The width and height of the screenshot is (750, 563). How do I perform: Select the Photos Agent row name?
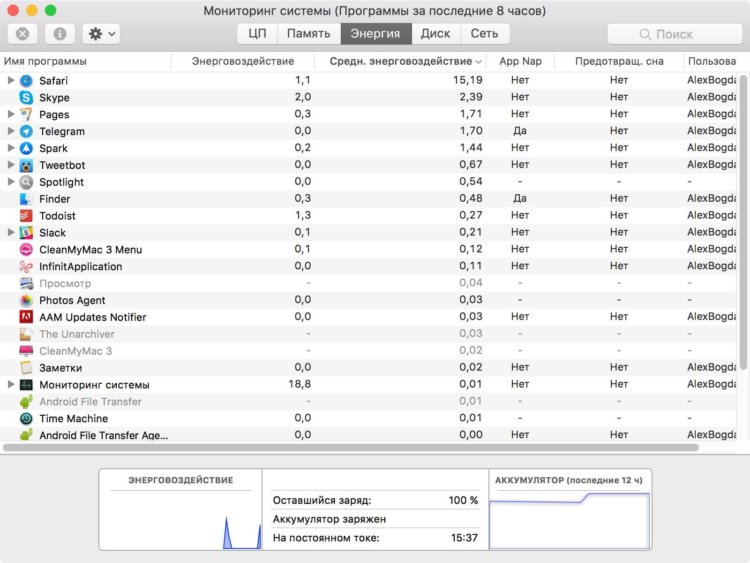coord(72,300)
